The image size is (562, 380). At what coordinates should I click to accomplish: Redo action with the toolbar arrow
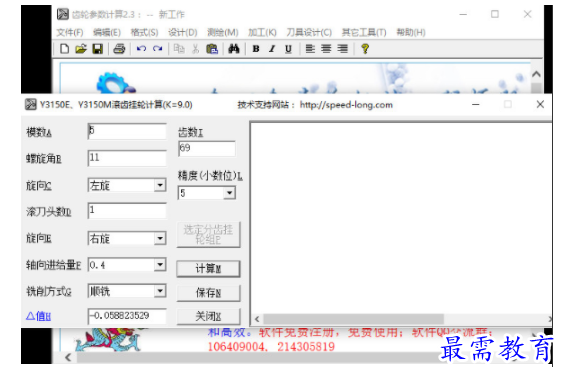pyautogui.click(x=158, y=48)
